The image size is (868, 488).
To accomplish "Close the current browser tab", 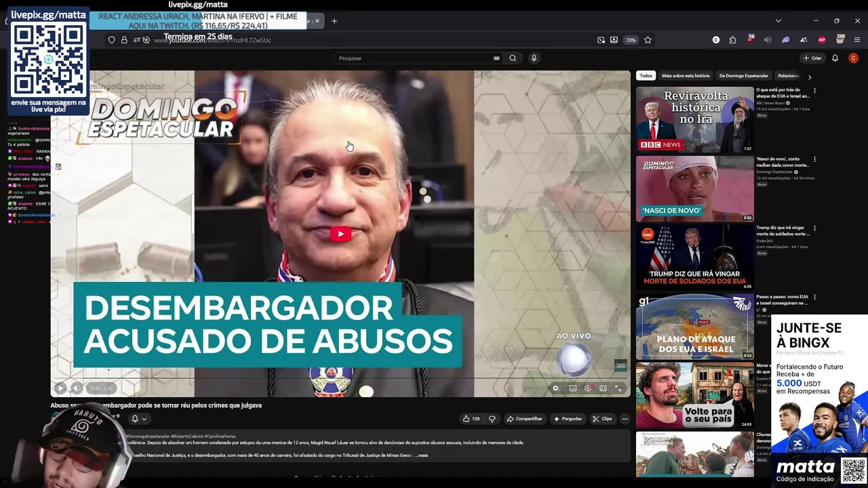I will (317, 21).
